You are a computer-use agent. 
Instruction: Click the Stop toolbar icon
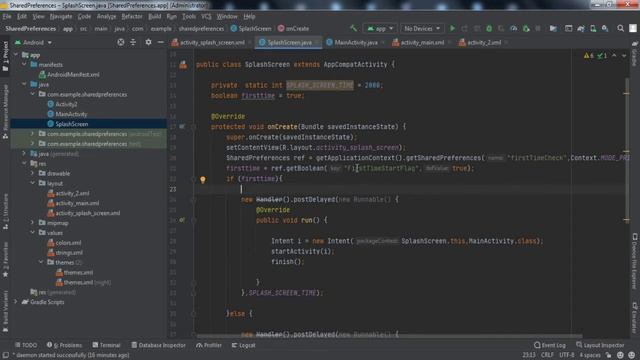[x=538, y=28]
